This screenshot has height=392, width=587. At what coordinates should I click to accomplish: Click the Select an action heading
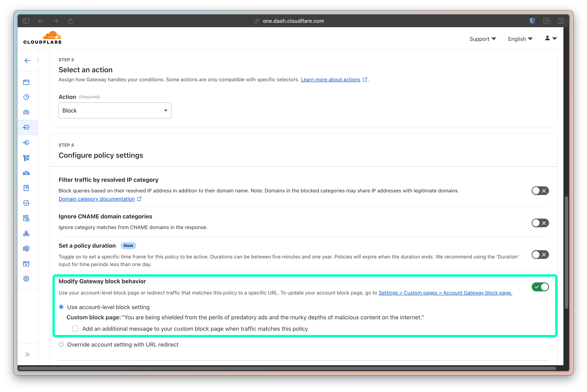coord(85,70)
